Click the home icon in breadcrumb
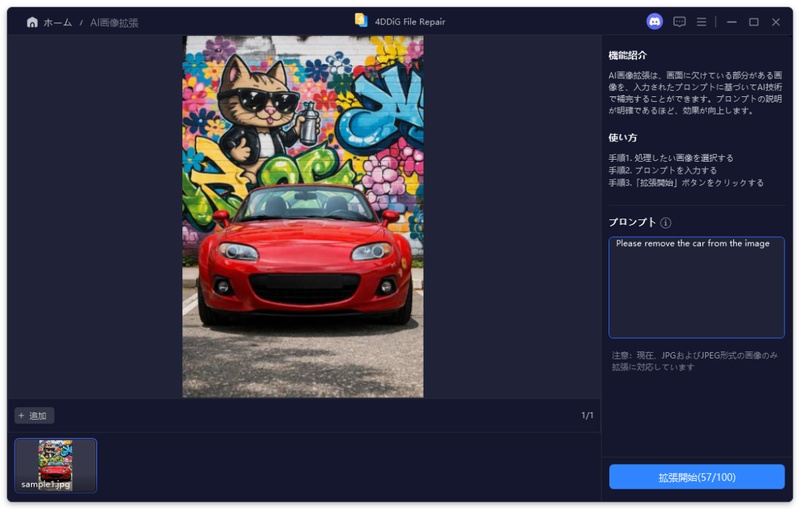 tap(32, 22)
